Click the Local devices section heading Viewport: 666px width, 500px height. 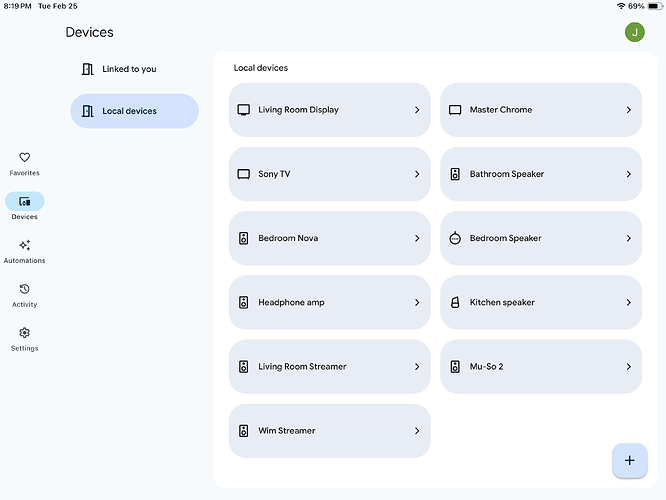point(260,68)
